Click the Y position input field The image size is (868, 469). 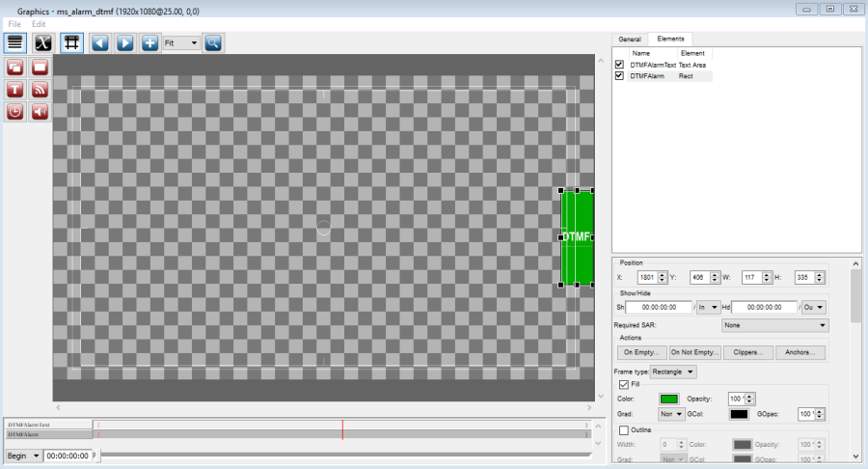[699, 277]
